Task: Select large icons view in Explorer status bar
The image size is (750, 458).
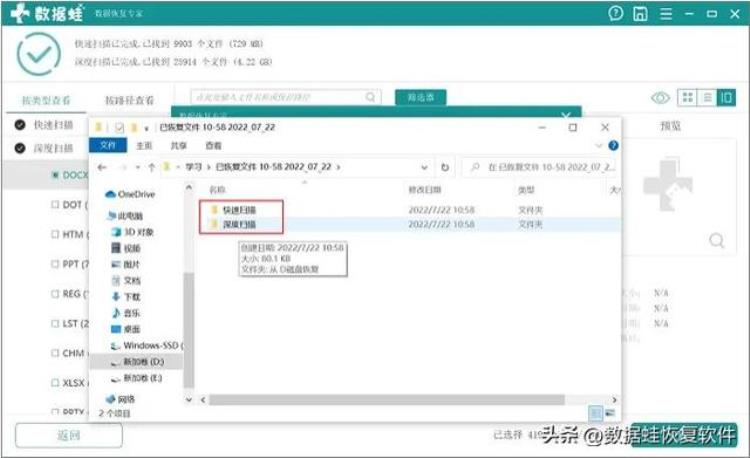Action: (x=610, y=413)
